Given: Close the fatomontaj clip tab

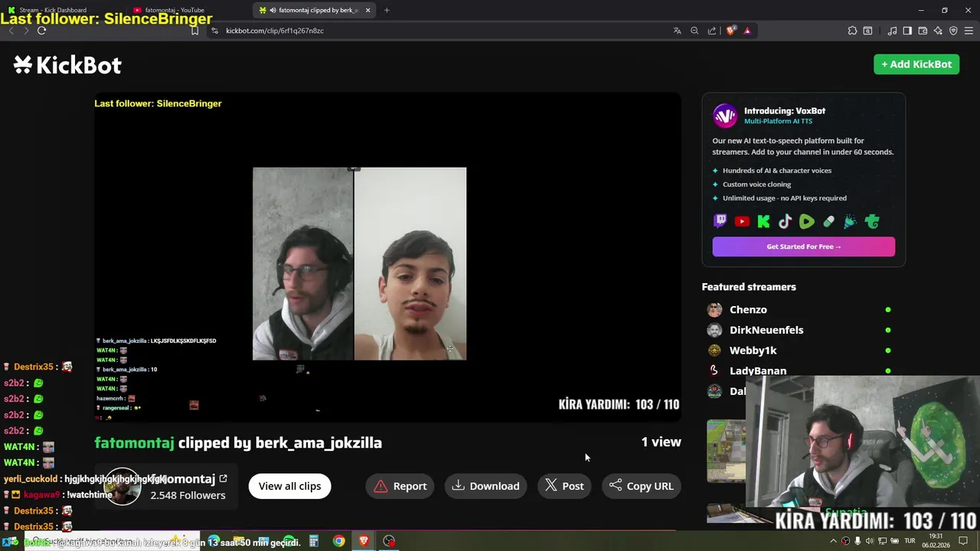Looking at the screenshot, I should (x=367, y=10).
